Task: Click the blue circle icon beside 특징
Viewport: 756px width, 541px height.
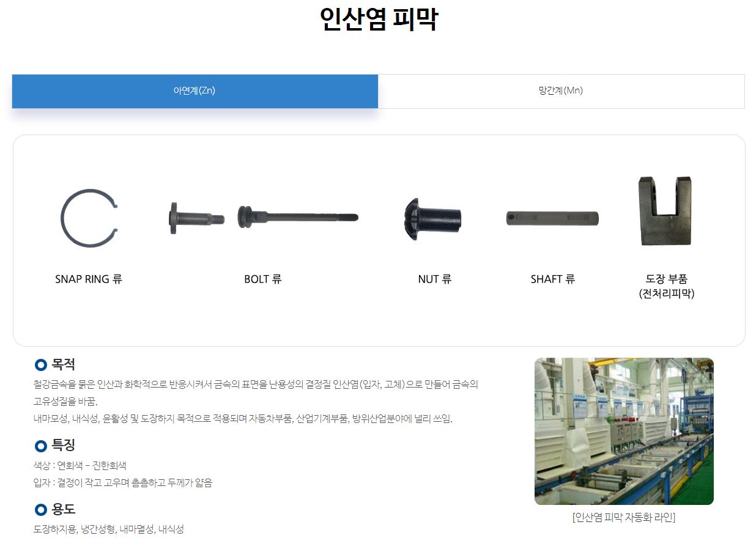Action: [41, 446]
